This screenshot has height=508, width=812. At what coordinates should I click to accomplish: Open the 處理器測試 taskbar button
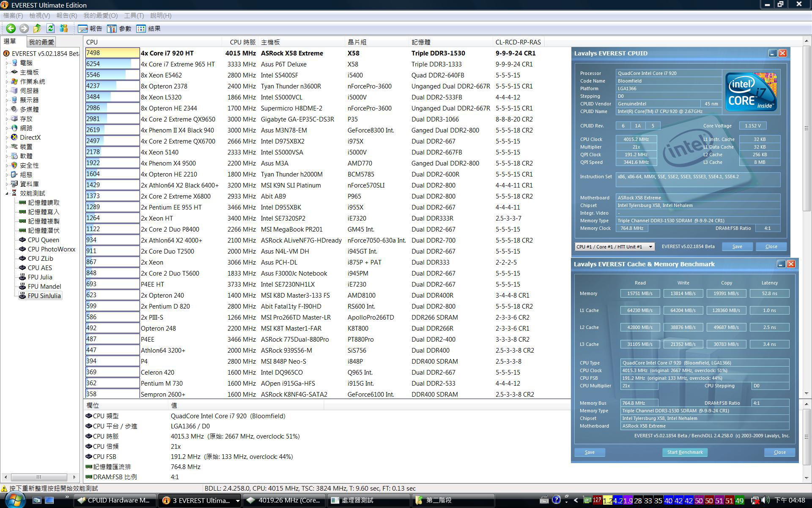(x=369, y=500)
